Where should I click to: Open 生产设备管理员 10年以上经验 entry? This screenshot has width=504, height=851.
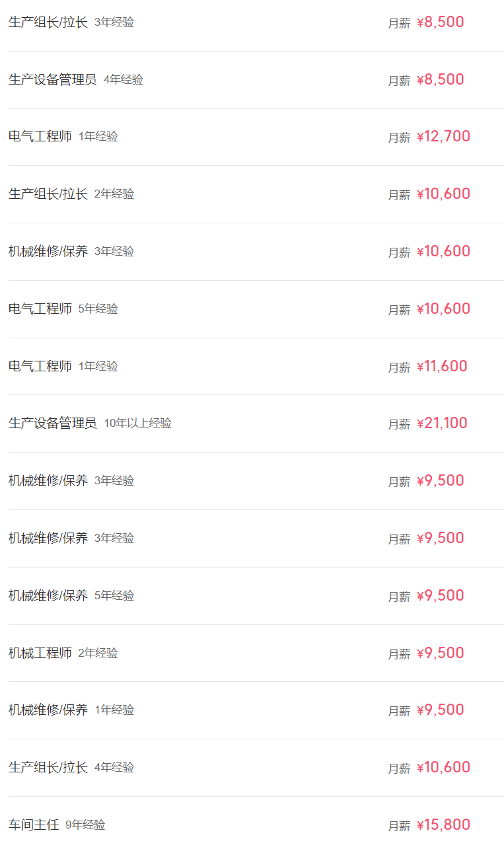click(x=256, y=424)
